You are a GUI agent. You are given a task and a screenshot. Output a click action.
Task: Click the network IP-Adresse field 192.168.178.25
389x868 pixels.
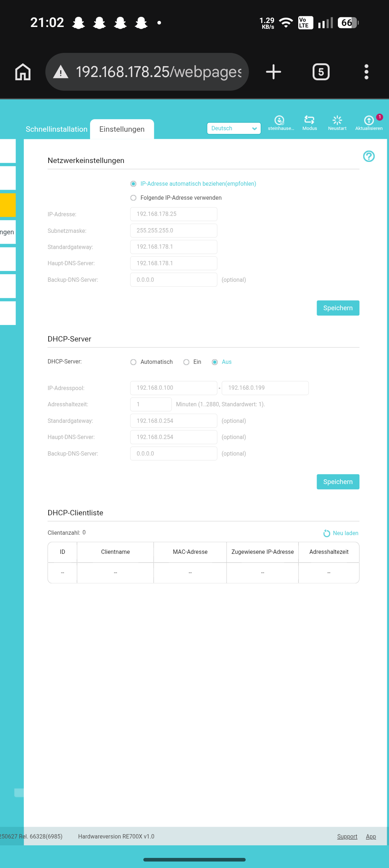[174, 214]
